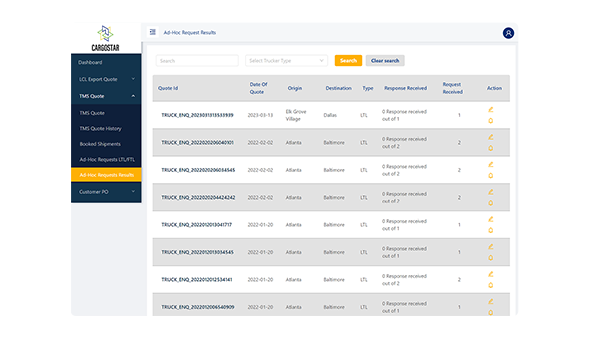Viewport: 590px width, 360px height.
Task: Click bell icon for quote ending 3041717
Action: click(x=490, y=230)
